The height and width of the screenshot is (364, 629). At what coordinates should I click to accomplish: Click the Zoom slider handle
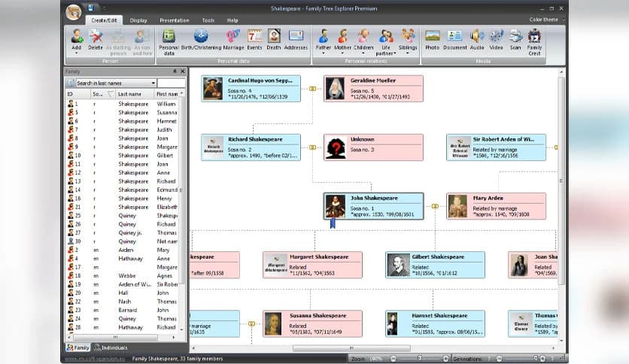[x=420, y=359]
